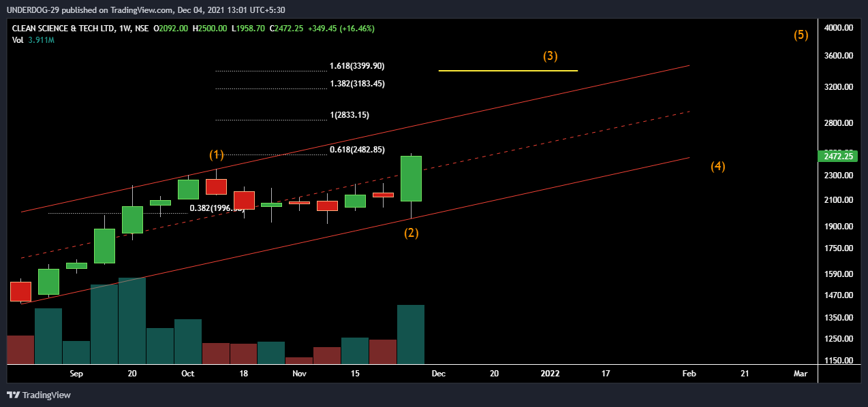Click the tallest teal volume bar
This screenshot has height=407, width=868.
[x=132, y=321]
